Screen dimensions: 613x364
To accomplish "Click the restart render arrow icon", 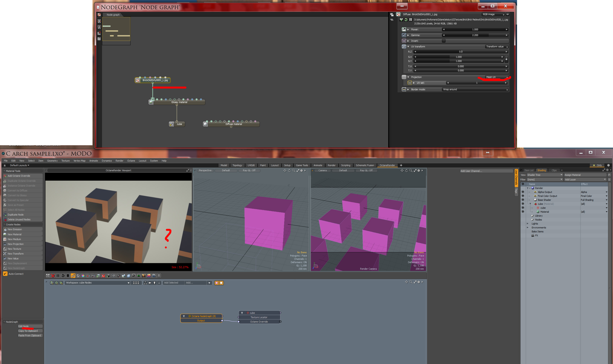I will [63, 276].
